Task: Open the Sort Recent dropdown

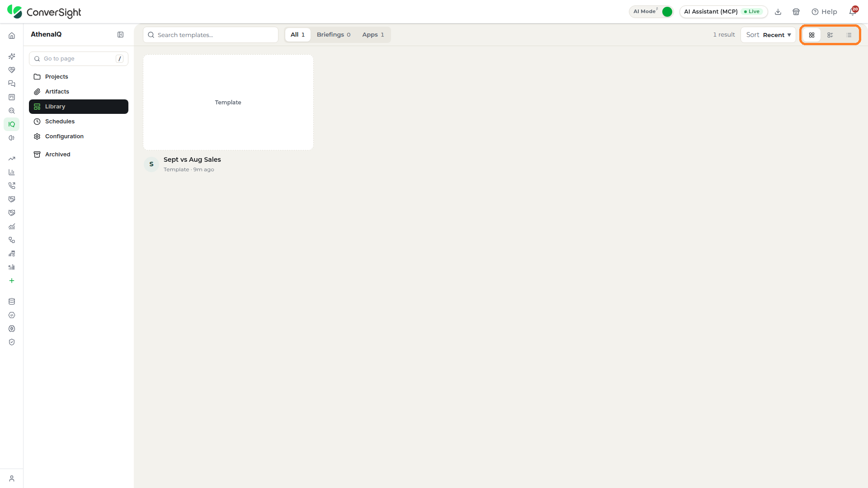Action: 768,35
